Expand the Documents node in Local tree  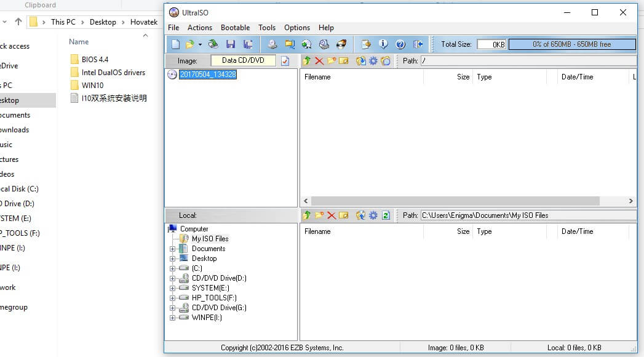point(173,249)
